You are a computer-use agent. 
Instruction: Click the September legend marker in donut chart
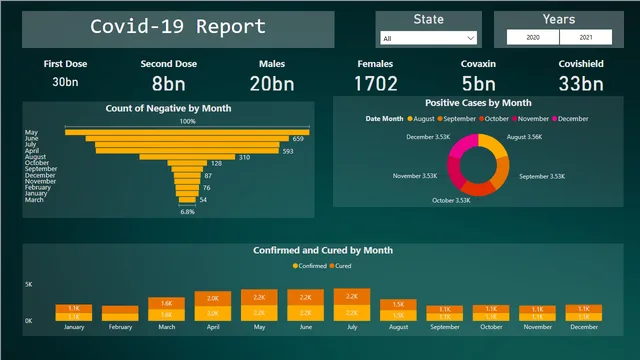(x=440, y=119)
